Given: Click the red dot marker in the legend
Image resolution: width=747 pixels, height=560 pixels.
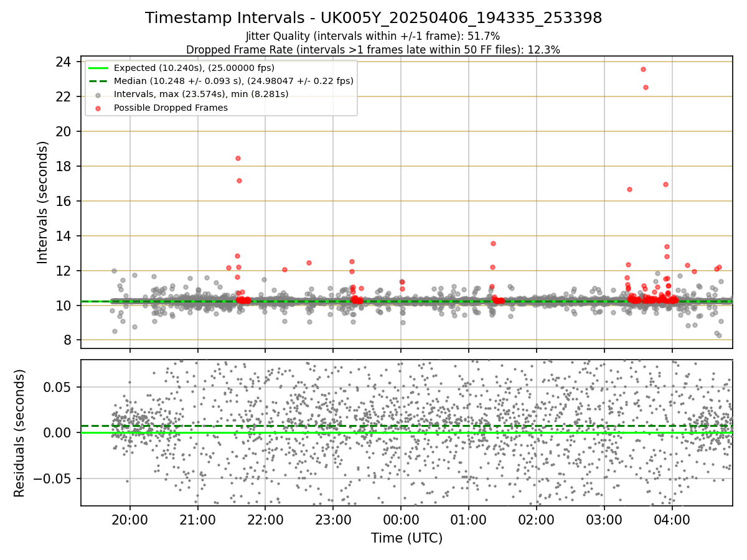Looking at the screenshot, I should tap(98, 108).
